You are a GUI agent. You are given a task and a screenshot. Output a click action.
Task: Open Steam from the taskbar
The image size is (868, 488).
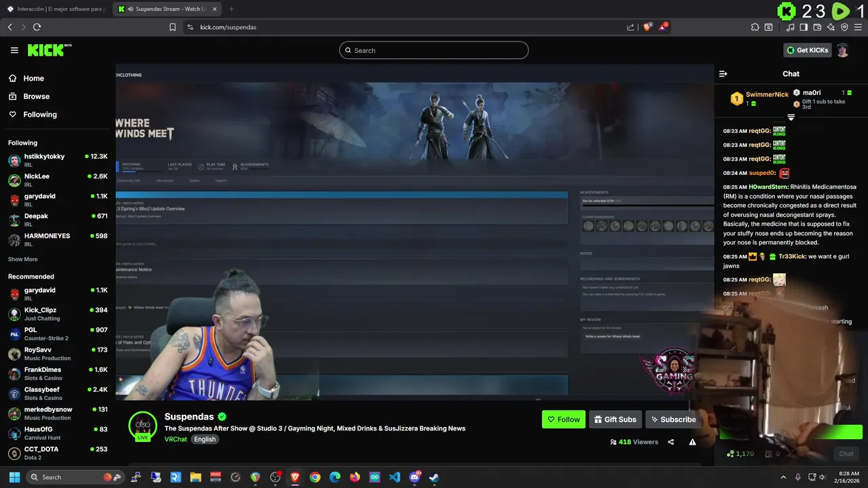pos(434,477)
